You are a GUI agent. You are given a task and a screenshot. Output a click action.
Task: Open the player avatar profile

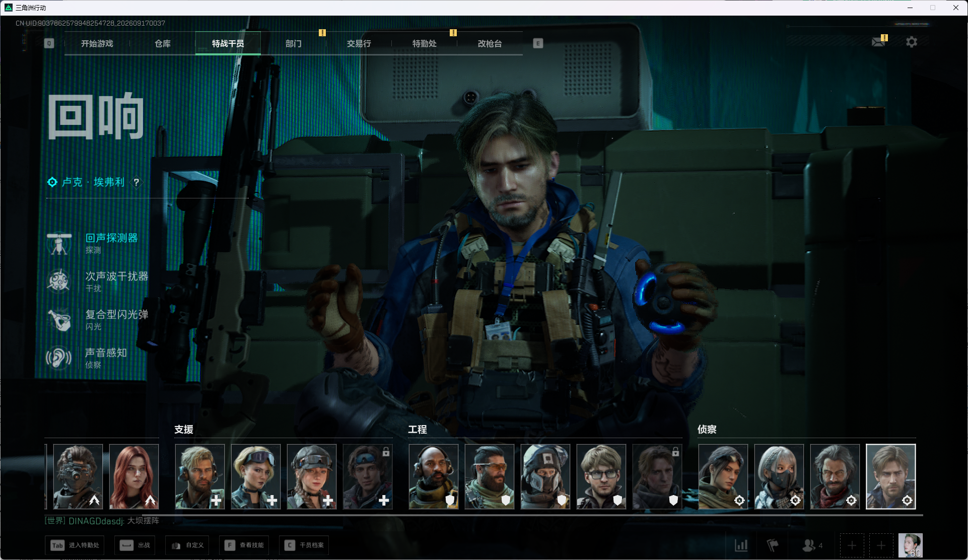coord(911,545)
